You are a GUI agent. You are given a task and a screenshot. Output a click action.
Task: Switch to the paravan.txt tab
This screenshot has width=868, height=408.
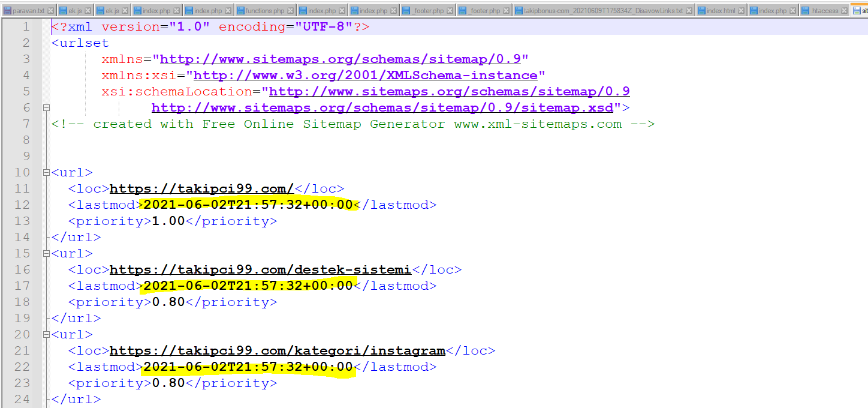click(28, 11)
